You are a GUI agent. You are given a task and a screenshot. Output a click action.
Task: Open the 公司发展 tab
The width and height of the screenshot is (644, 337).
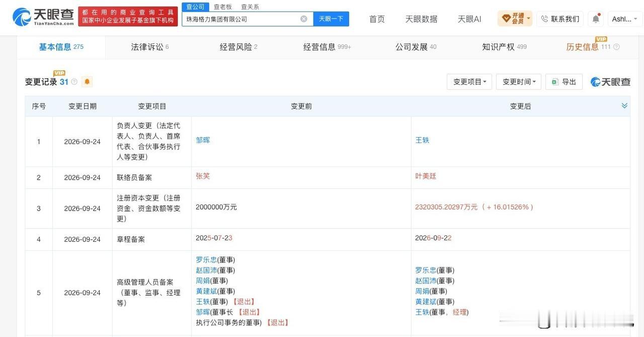[416, 47]
